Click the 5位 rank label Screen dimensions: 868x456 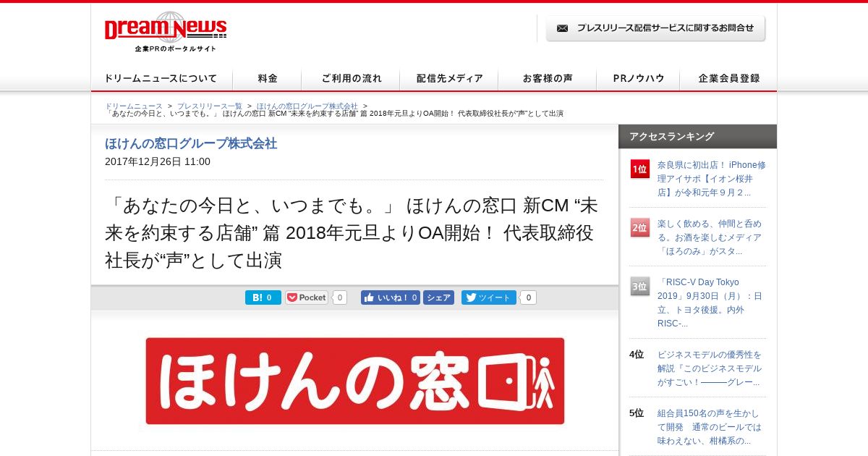coord(637,413)
